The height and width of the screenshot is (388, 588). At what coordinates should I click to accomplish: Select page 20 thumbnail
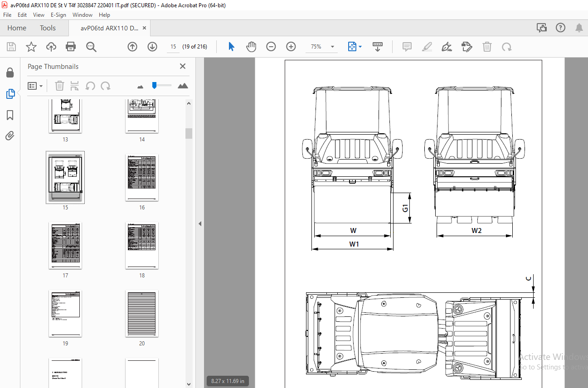point(142,313)
